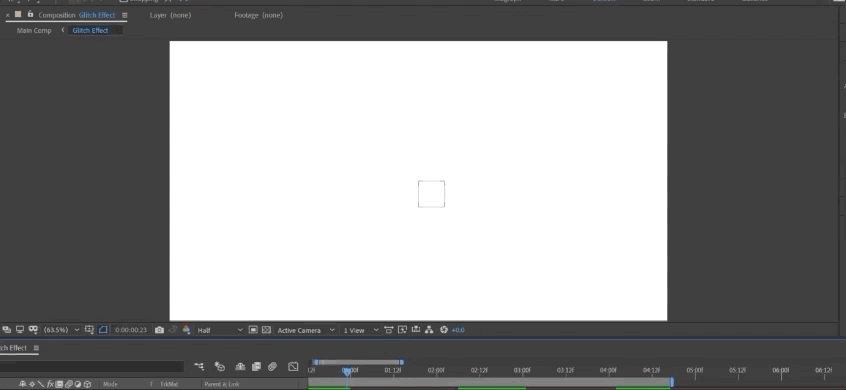This screenshot has width=846, height=390.
Task: Click the Frame Blending column header icon
Action: pyautogui.click(x=59, y=385)
